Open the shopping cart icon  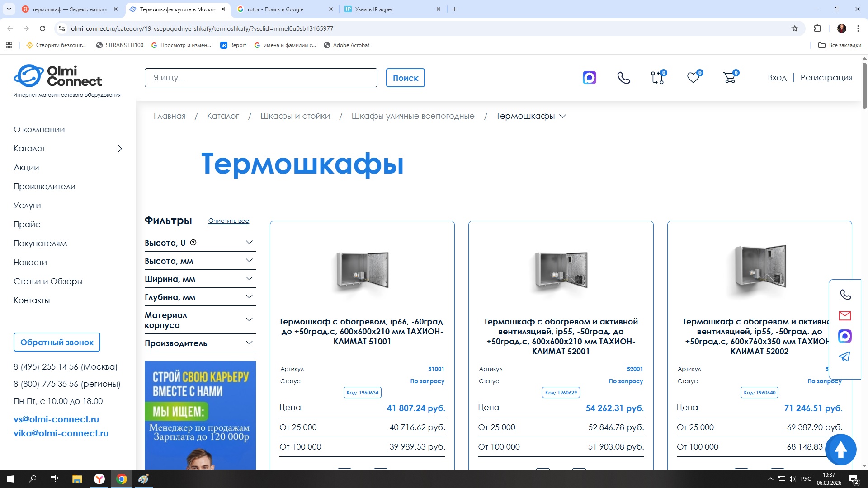pos(729,78)
